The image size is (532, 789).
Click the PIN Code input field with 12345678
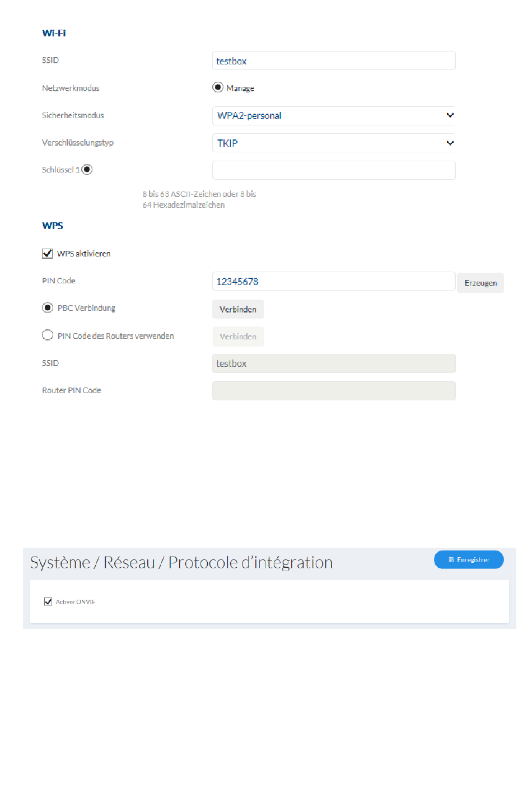tap(334, 281)
